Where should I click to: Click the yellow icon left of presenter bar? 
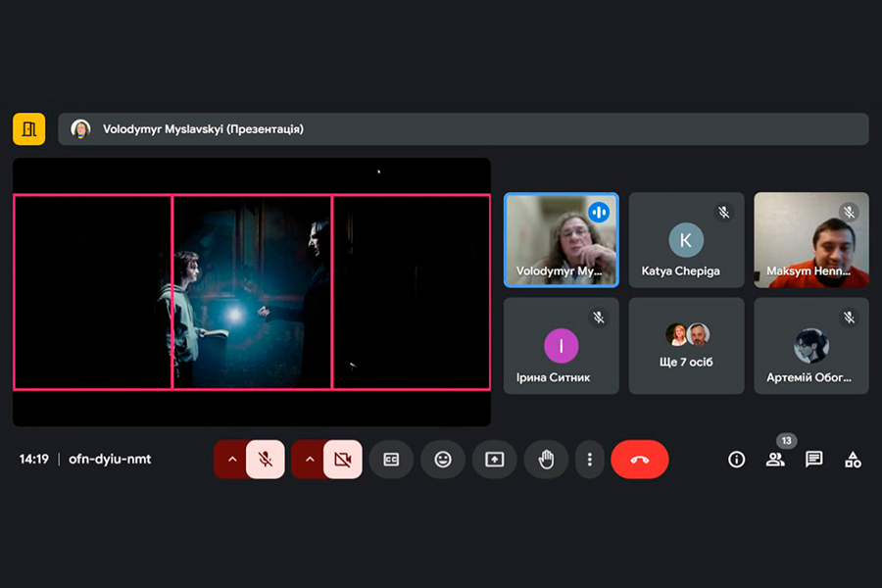coord(29,128)
